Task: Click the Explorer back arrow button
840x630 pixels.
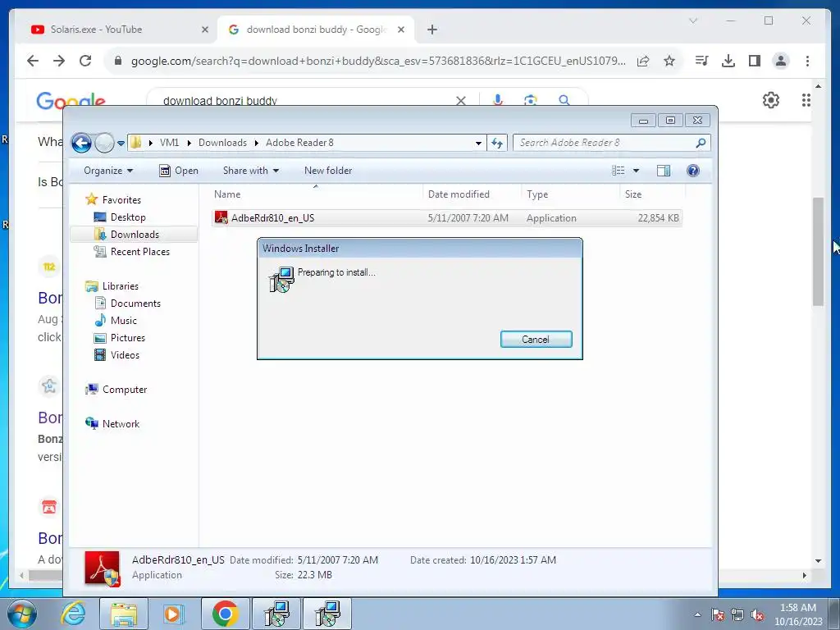Action: click(x=81, y=143)
